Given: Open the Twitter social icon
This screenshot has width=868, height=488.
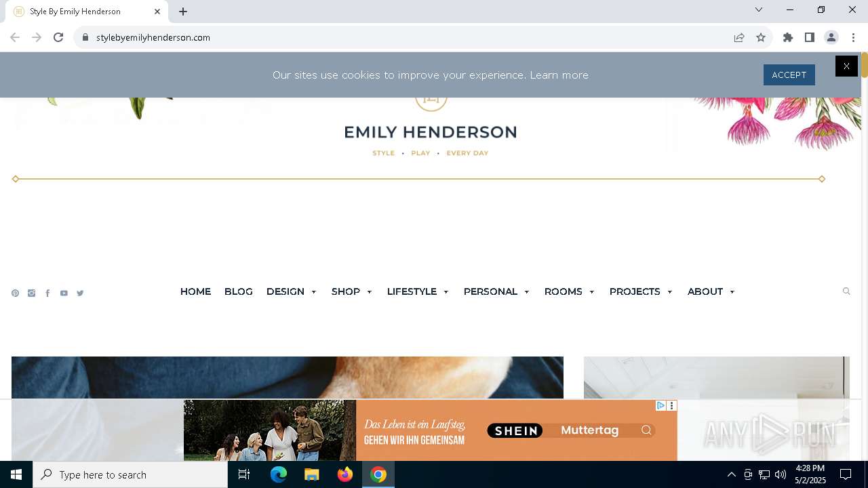Looking at the screenshot, I should [80, 293].
